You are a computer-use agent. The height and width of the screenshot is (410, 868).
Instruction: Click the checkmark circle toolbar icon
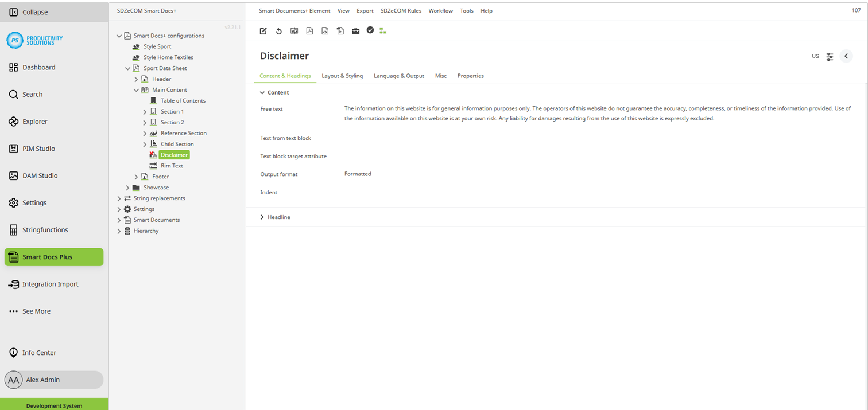click(370, 30)
